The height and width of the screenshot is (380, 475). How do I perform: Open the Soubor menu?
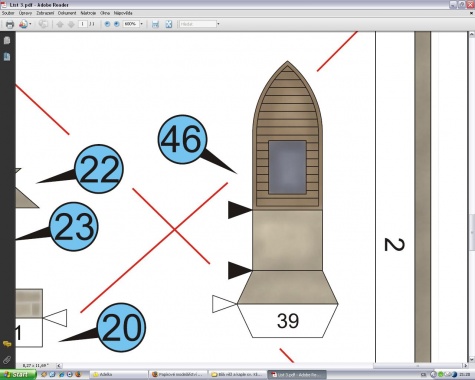8,13
